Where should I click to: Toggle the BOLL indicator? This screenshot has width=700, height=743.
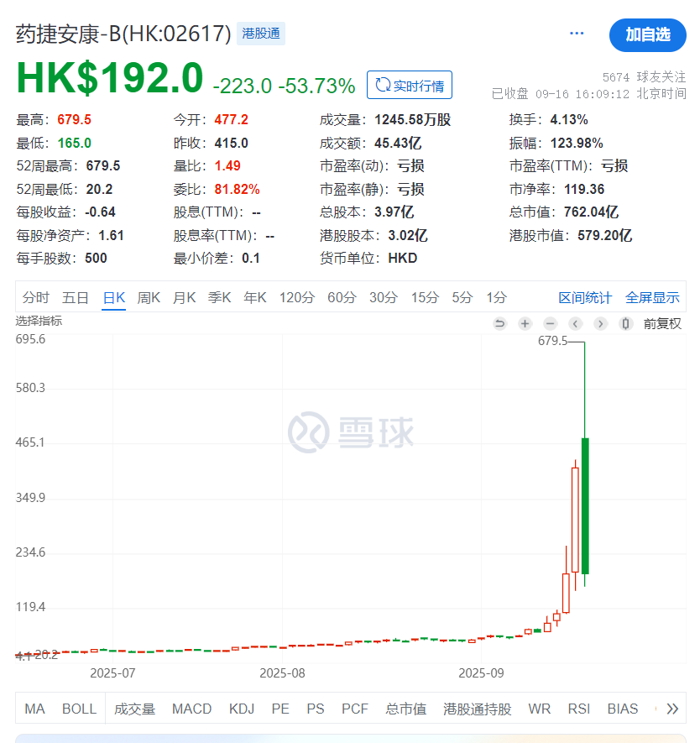(x=80, y=709)
